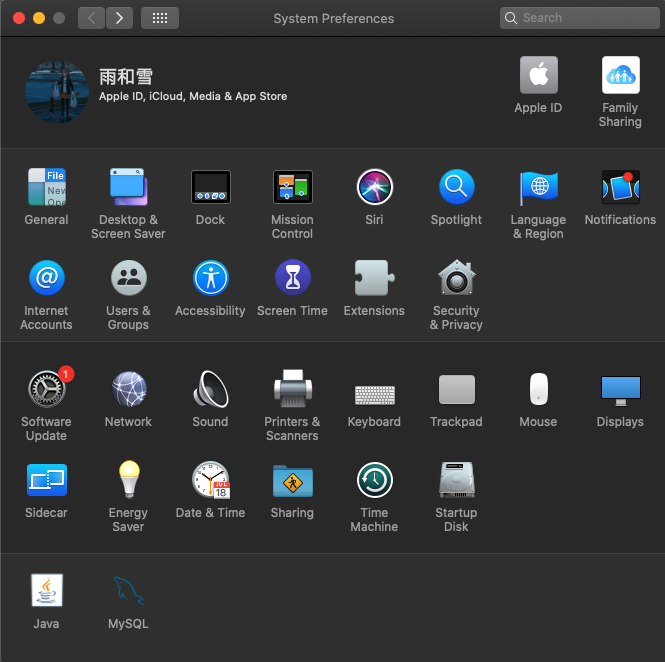Open Trackpad preferences

(x=457, y=389)
